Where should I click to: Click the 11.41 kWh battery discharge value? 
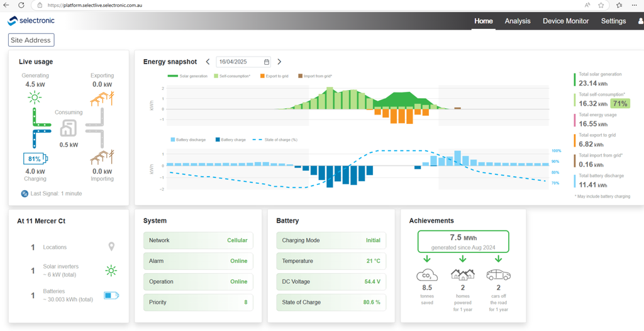coord(593,184)
